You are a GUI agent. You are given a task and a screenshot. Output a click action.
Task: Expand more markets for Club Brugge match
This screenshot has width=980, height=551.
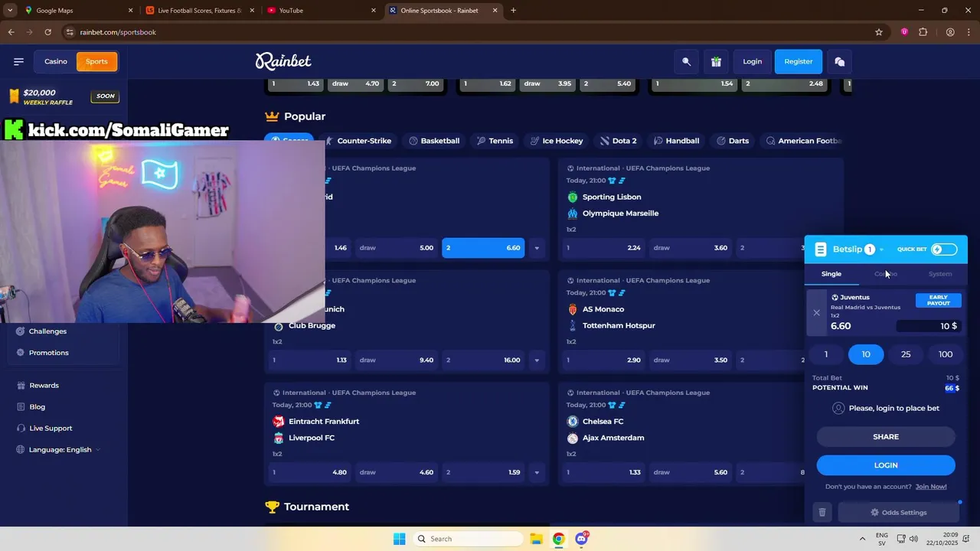(537, 360)
